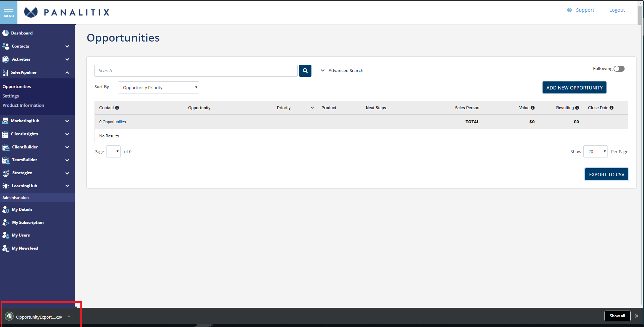
Task: Click the magnifying glass search button
Action: click(305, 71)
